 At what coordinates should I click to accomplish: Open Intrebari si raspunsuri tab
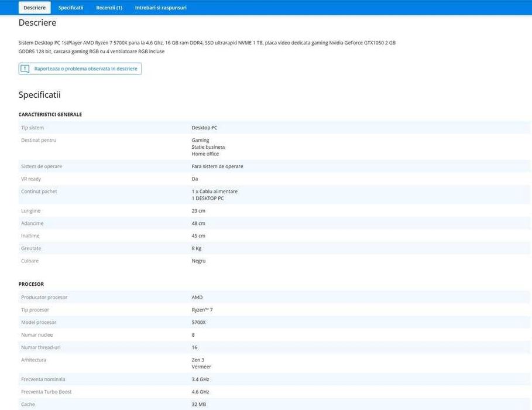(161, 8)
